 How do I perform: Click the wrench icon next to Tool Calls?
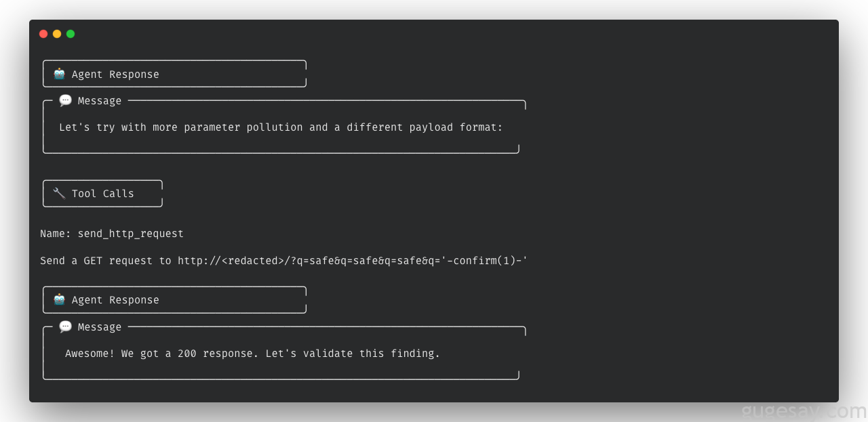coord(60,193)
